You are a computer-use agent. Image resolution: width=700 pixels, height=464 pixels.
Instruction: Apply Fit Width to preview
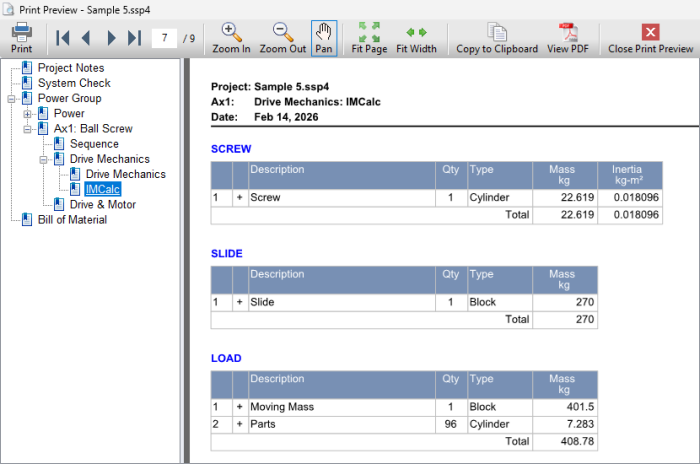point(416,37)
